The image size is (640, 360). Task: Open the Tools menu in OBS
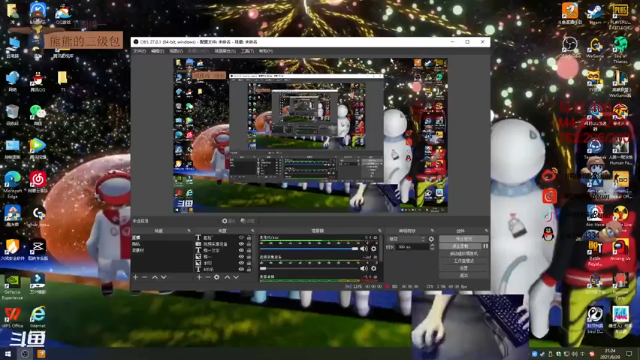pos(247,51)
